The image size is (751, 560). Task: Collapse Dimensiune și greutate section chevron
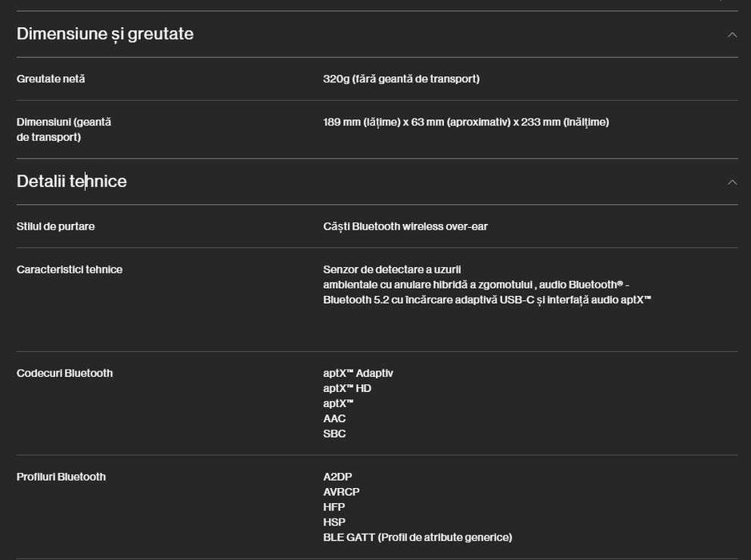(x=731, y=34)
